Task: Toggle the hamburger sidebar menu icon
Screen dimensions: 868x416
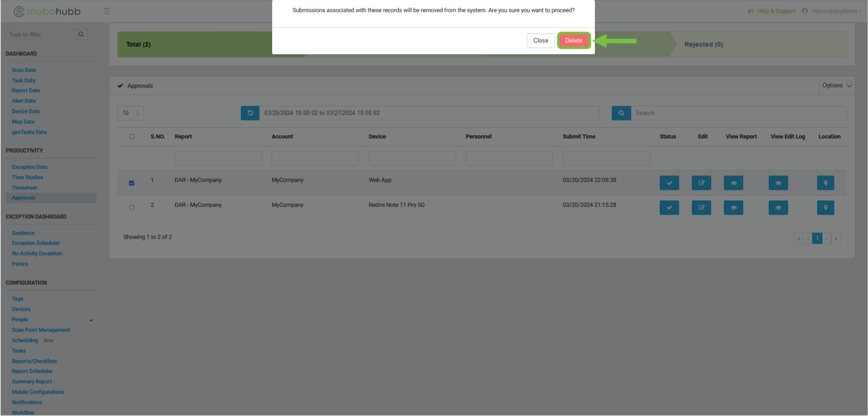Action: 107,11
